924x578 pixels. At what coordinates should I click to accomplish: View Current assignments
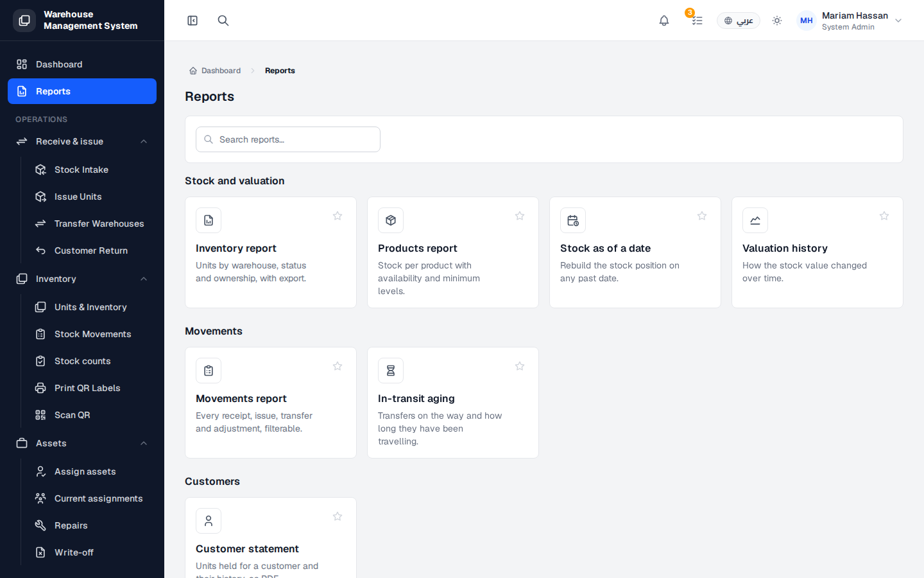pos(91,498)
